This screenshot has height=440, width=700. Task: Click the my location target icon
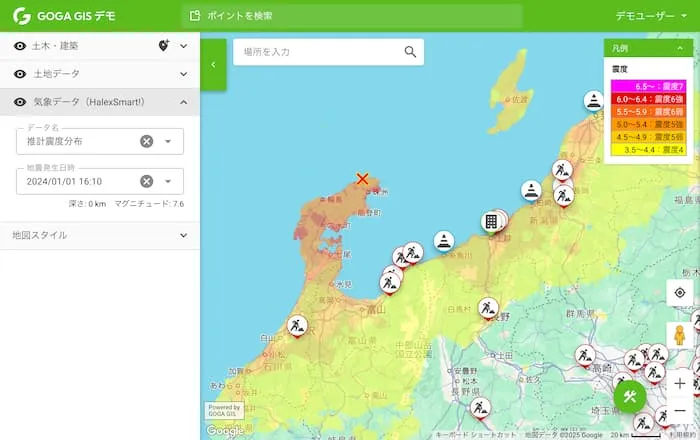pos(680,293)
